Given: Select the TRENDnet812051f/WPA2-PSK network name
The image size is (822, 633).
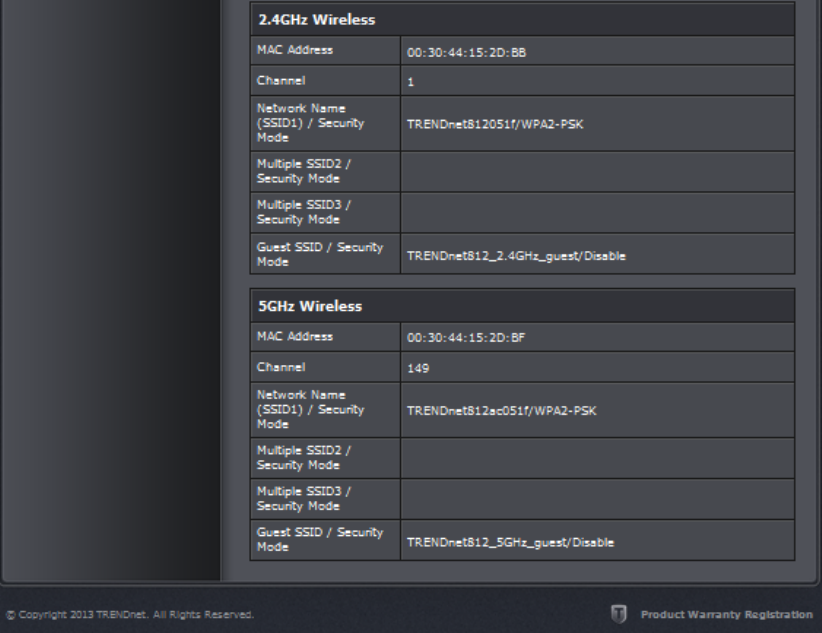Looking at the screenshot, I should [495, 124].
